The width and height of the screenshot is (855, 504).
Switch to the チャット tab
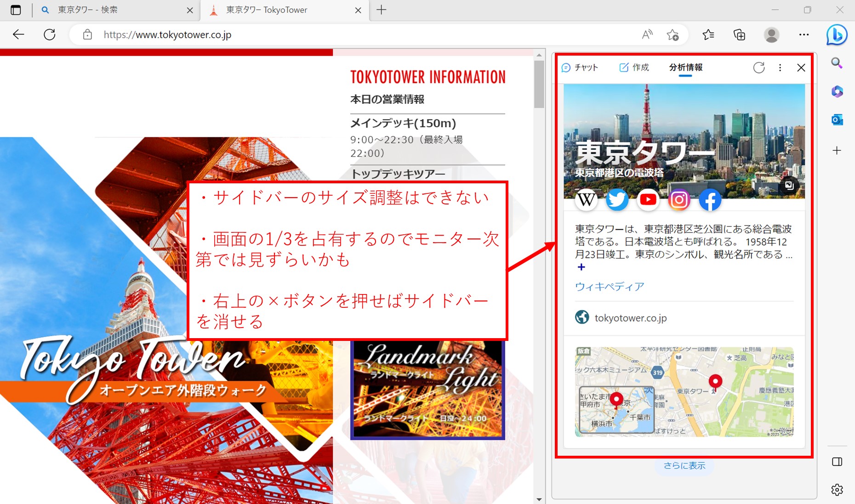[580, 68]
